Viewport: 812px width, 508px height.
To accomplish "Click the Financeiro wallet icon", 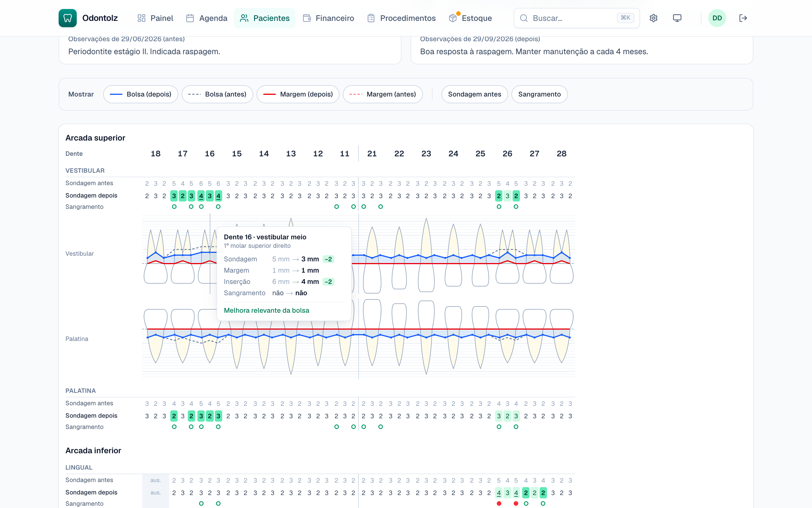I will [307, 18].
